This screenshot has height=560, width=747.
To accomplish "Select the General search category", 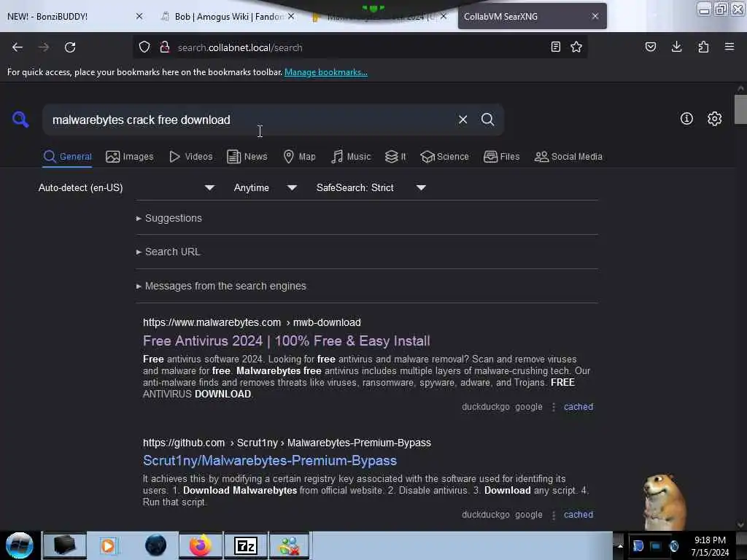I will (x=67, y=157).
